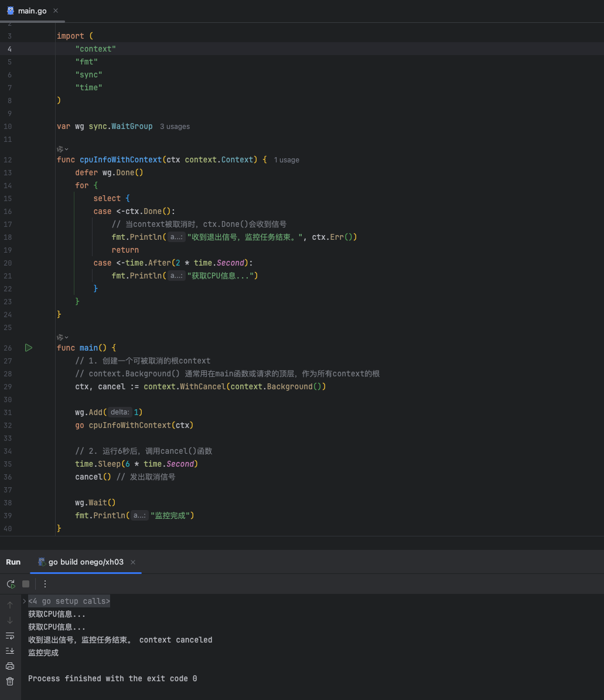Click the 监控完成 console output line
The width and height of the screenshot is (604, 700).
pyautogui.click(x=43, y=653)
